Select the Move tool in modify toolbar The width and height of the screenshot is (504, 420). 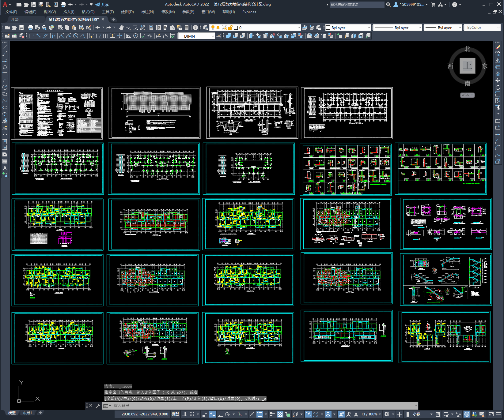498,81
